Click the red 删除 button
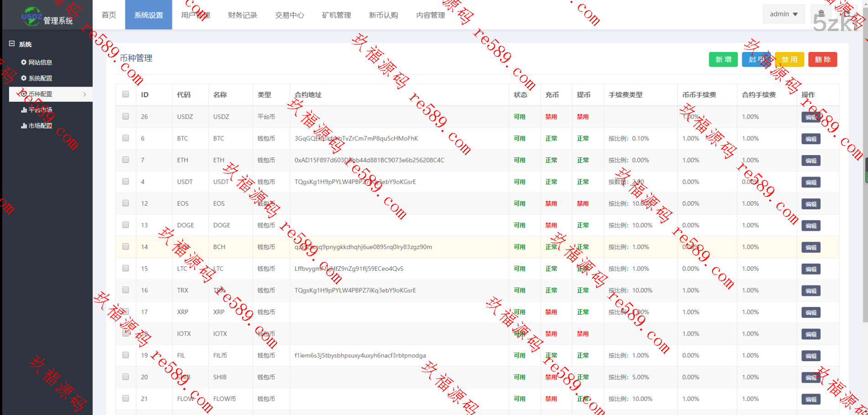This screenshot has width=868, height=415. coord(822,59)
